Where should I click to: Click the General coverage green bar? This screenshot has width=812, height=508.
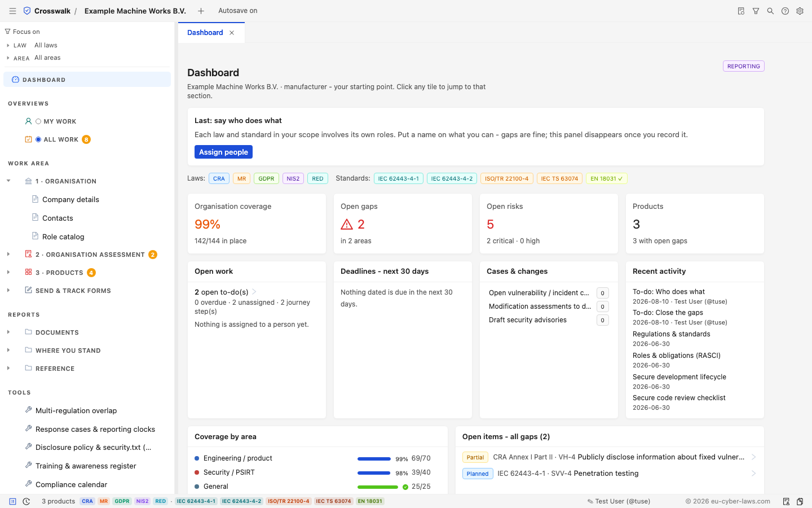378,487
